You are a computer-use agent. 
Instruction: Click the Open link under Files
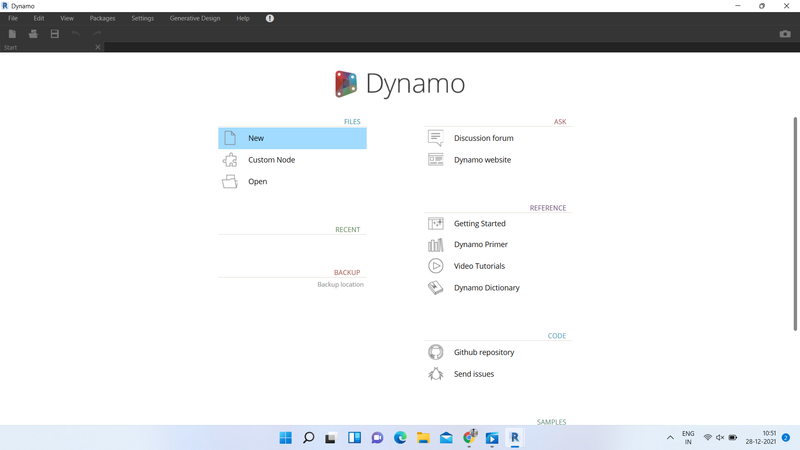point(258,182)
